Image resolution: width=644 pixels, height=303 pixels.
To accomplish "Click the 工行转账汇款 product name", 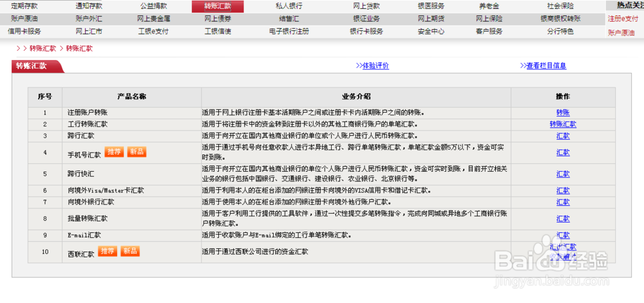I will (x=88, y=124).
